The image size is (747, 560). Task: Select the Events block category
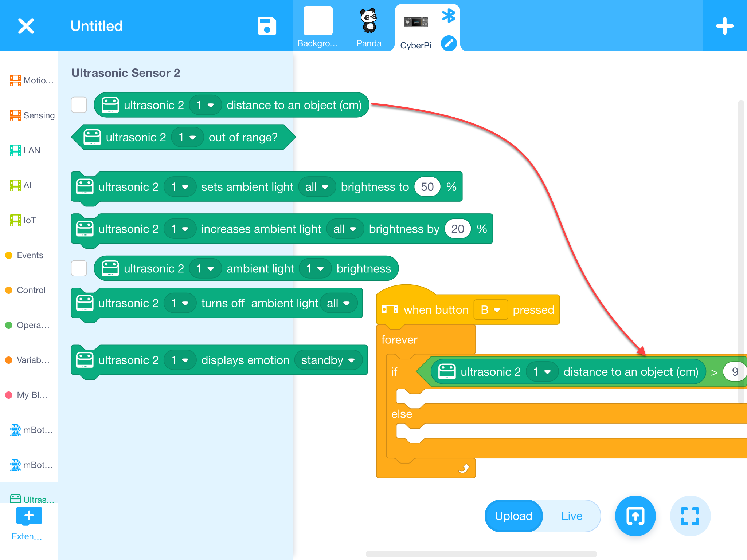25,255
